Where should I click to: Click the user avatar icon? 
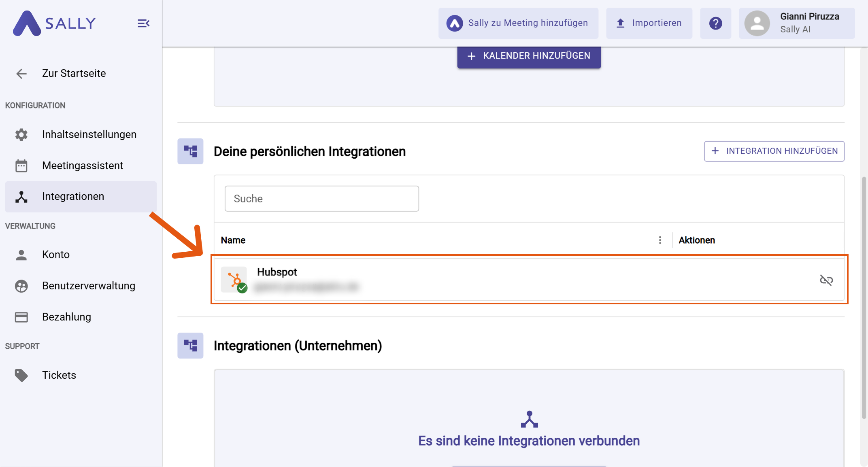click(x=757, y=23)
